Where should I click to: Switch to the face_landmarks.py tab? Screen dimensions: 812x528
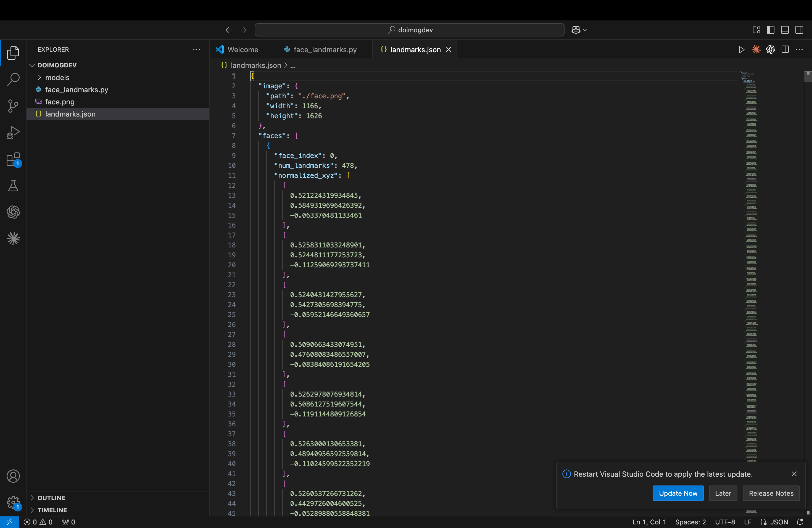(x=325, y=49)
